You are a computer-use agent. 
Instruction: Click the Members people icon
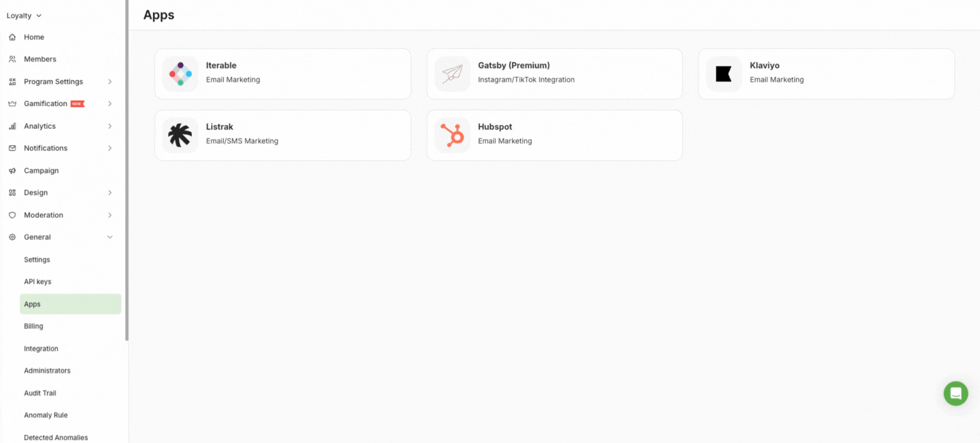pos(13,59)
